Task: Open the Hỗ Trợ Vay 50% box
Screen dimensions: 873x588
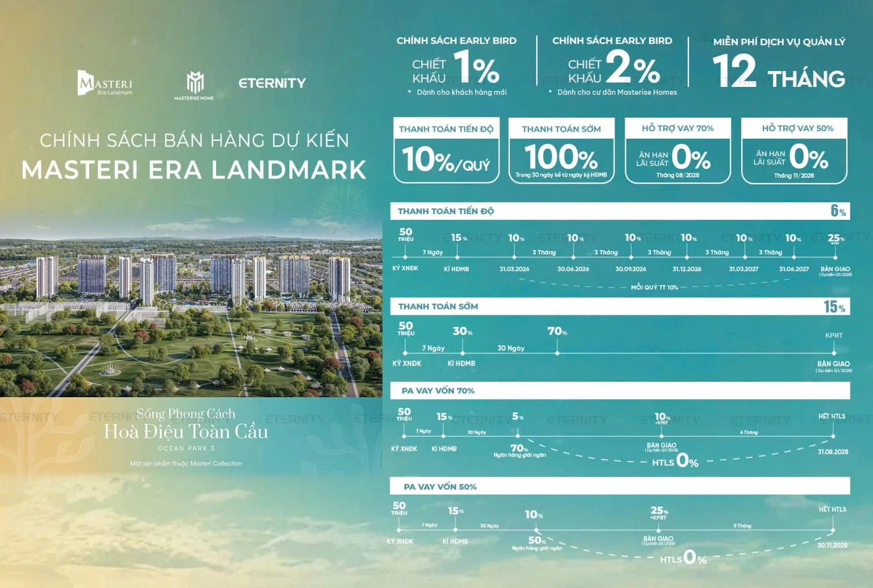Action: click(794, 151)
